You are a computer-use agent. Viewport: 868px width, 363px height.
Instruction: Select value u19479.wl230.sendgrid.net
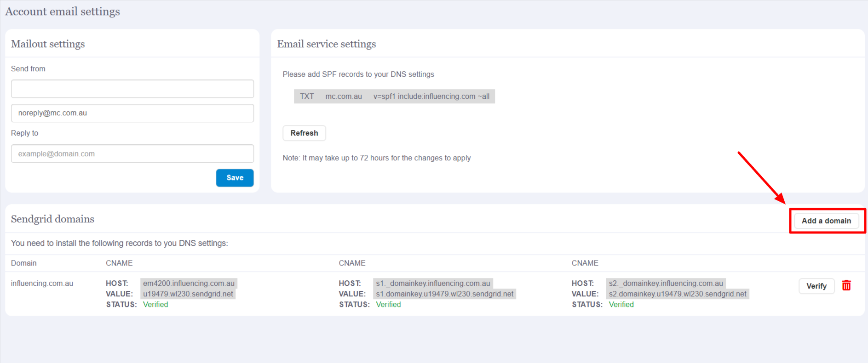188,294
